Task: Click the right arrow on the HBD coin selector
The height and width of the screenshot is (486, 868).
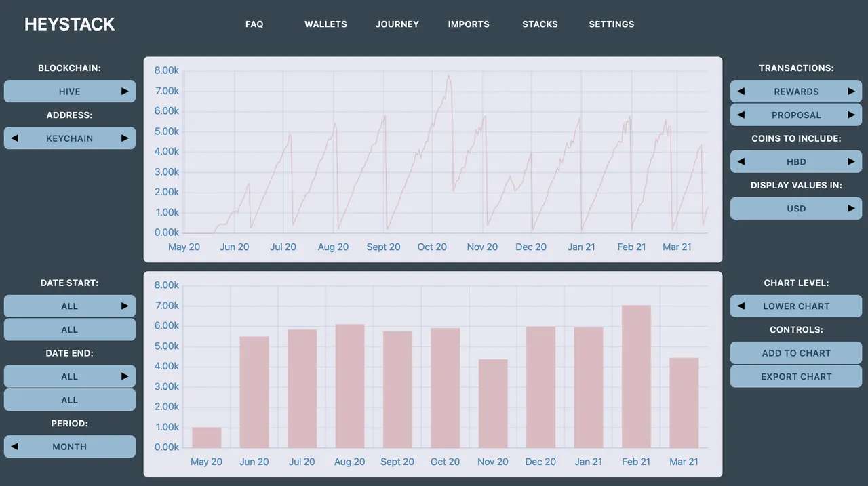Action: (x=851, y=162)
